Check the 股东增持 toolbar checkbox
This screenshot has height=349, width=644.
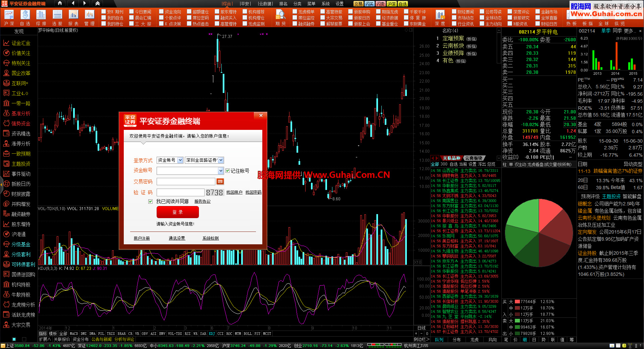[x=217, y=12]
